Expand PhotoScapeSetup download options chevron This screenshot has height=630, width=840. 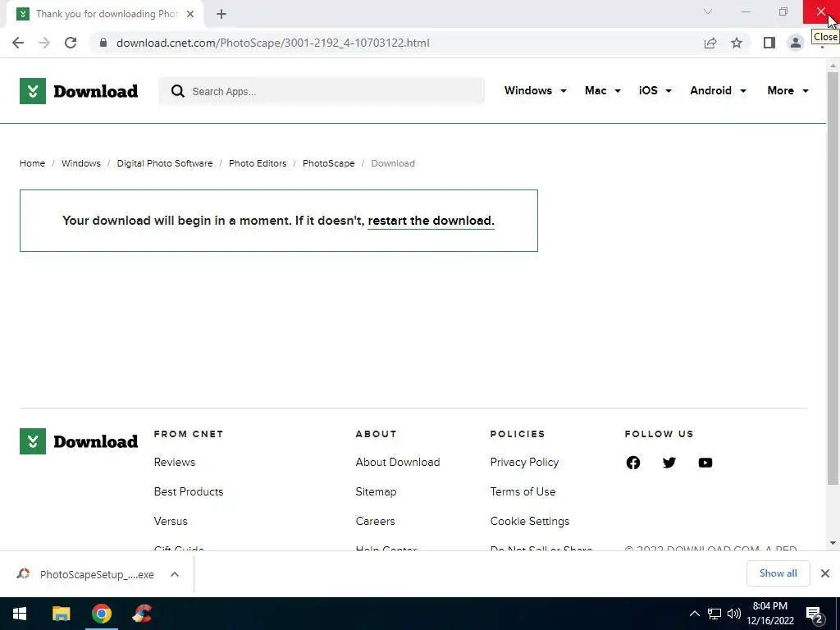coord(175,574)
